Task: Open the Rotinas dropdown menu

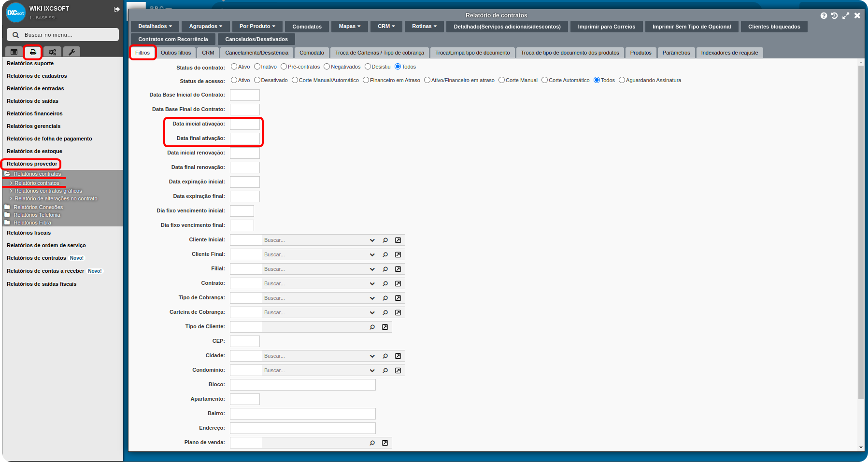Action: pos(424,27)
